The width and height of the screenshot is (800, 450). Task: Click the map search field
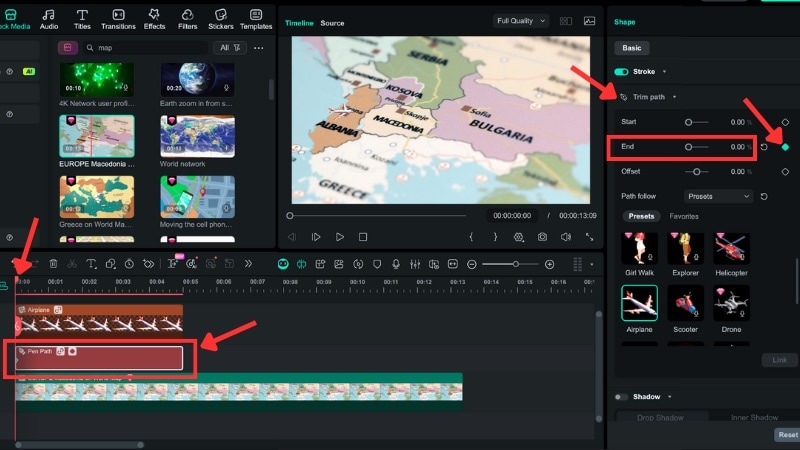(146, 47)
